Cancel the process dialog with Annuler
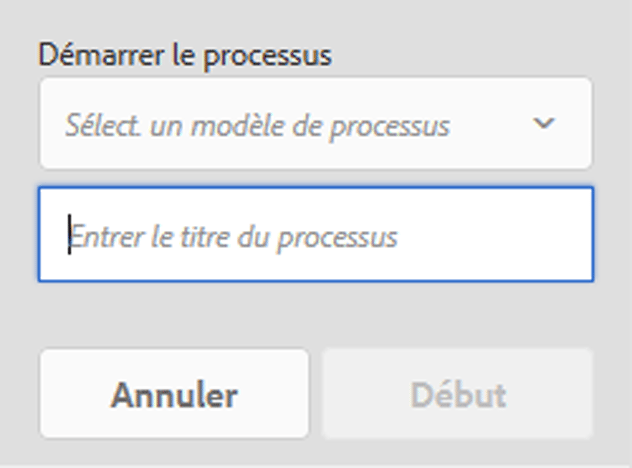 (174, 394)
